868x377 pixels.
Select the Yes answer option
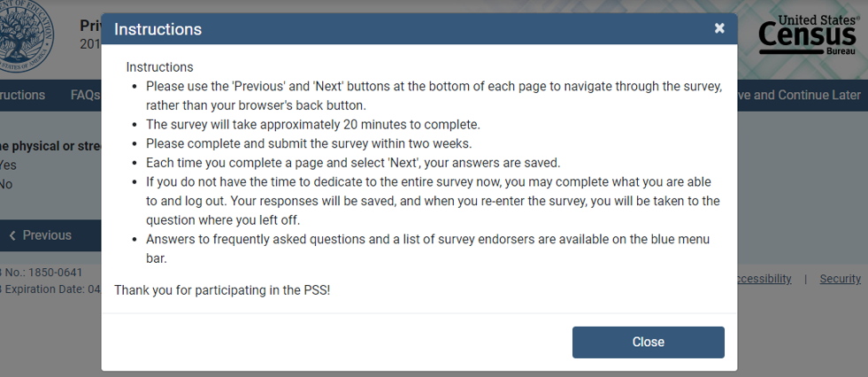tap(7, 165)
